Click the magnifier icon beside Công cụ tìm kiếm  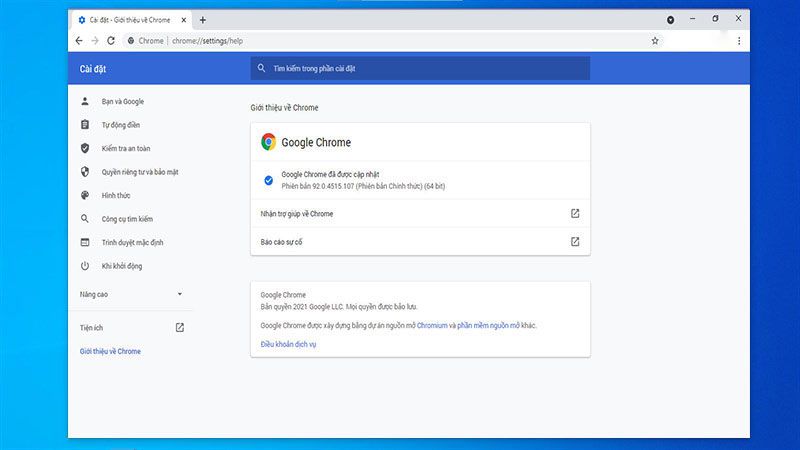pos(85,218)
